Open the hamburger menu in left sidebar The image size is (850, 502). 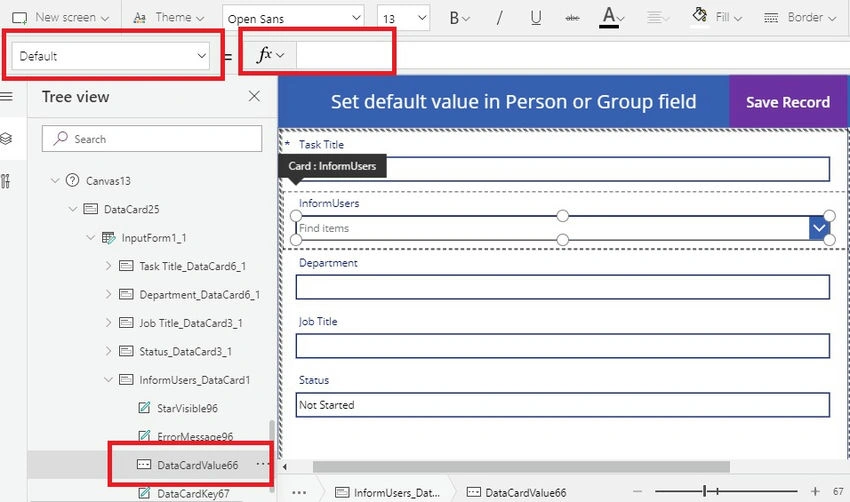click(x=7, y=96)
